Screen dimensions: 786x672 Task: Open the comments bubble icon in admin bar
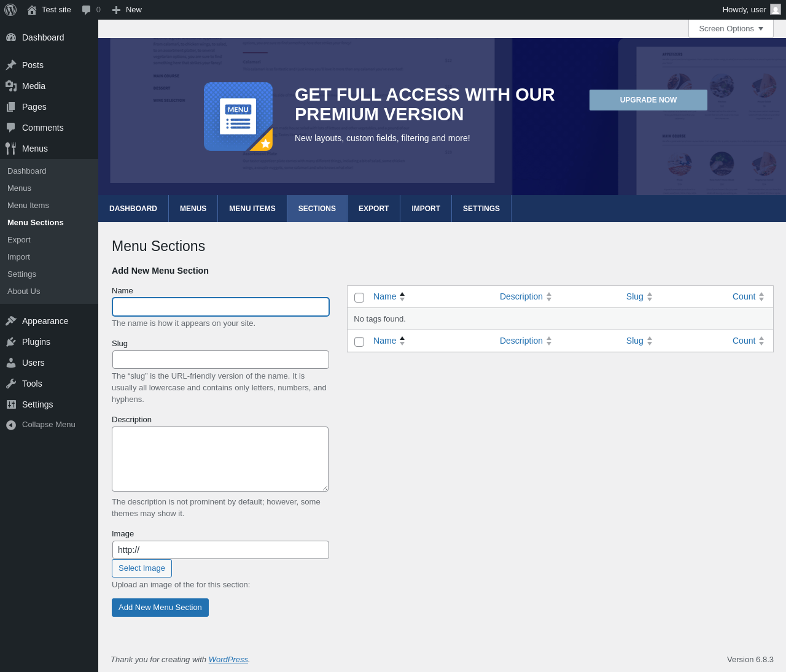(x=87, y=10)
